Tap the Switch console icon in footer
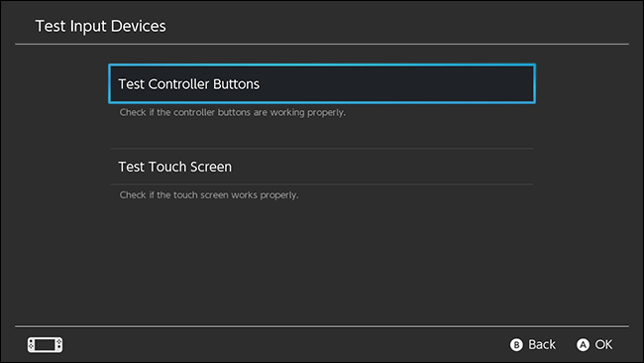644x363 pixels. point(46,344)
